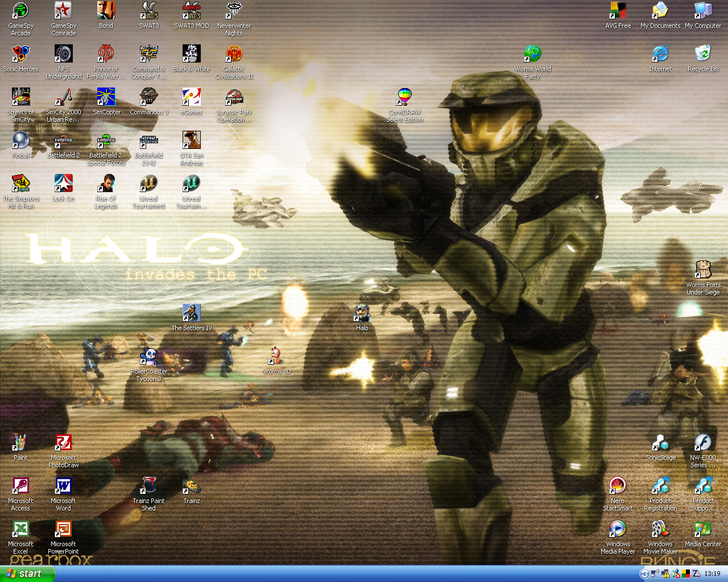Select Battlefield 2 Special Forces icon
The height and width of the screenshot is (582, 728).
tap(106, 148)
